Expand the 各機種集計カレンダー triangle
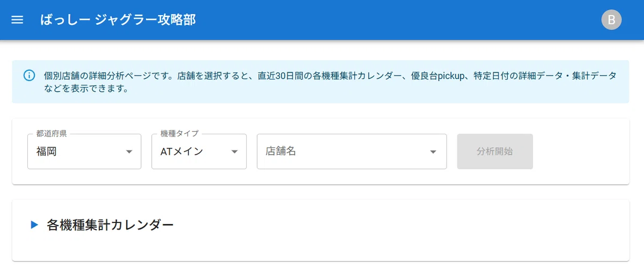 34,225
